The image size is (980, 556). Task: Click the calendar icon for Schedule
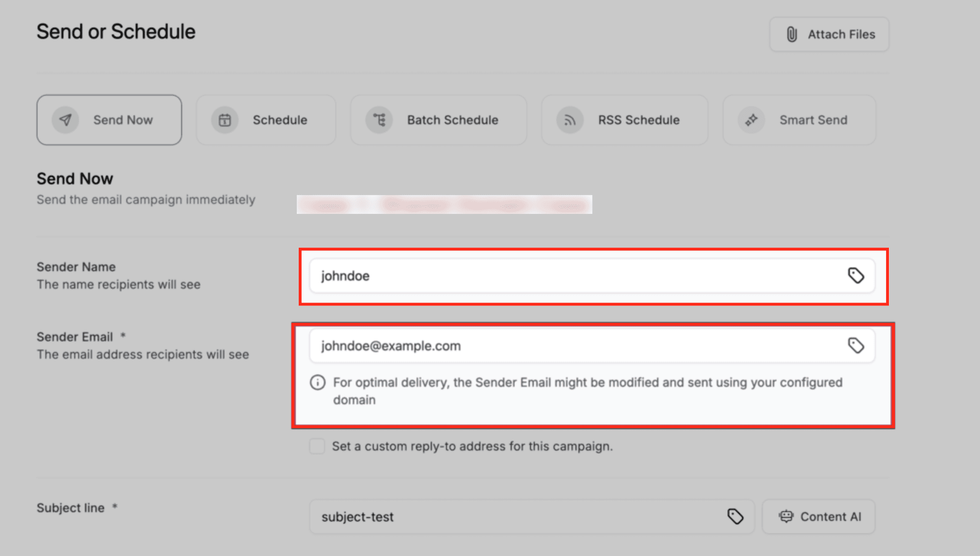(224, 120)
